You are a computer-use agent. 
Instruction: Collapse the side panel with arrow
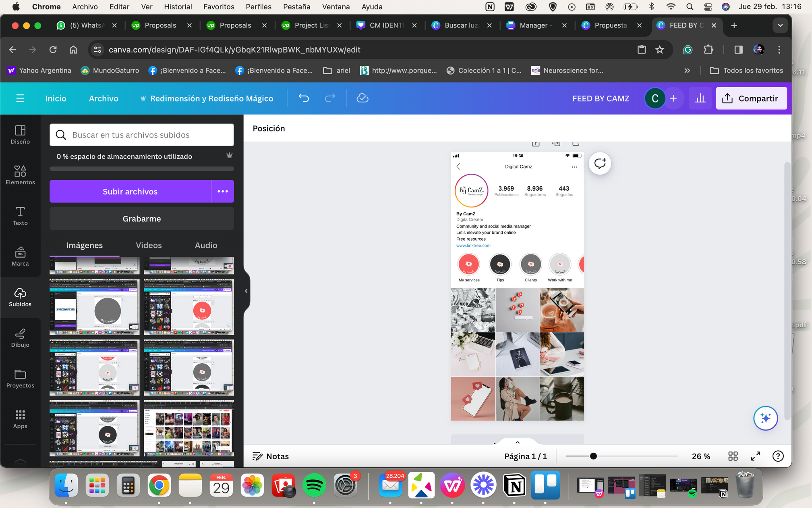246,291
